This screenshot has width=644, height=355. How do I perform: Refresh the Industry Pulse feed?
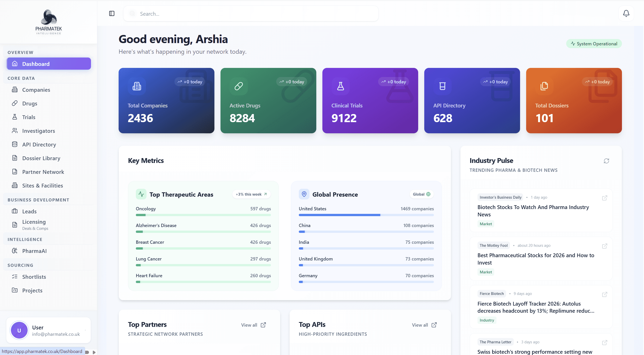point(606,161)
